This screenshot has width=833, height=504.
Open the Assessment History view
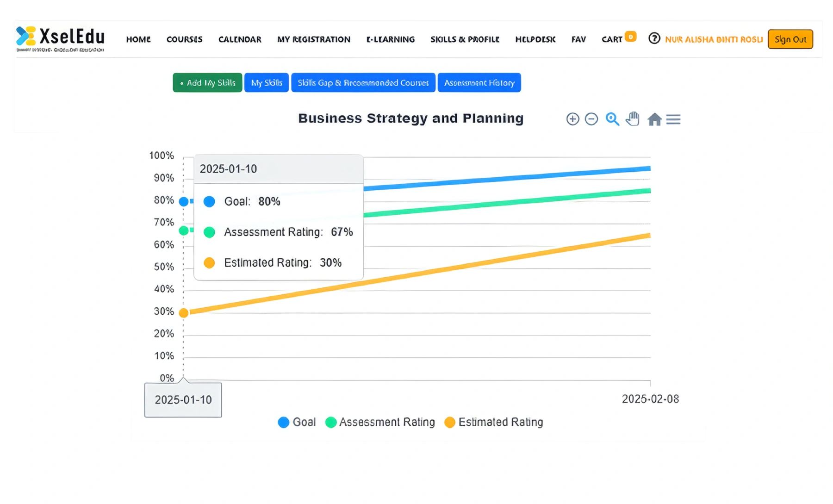coord(479,83)
